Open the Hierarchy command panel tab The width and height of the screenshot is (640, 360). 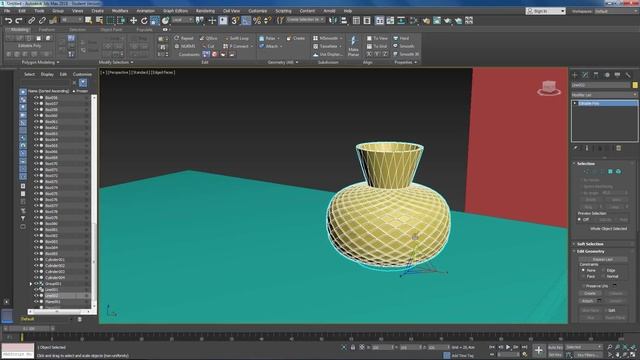coord(596,75)
